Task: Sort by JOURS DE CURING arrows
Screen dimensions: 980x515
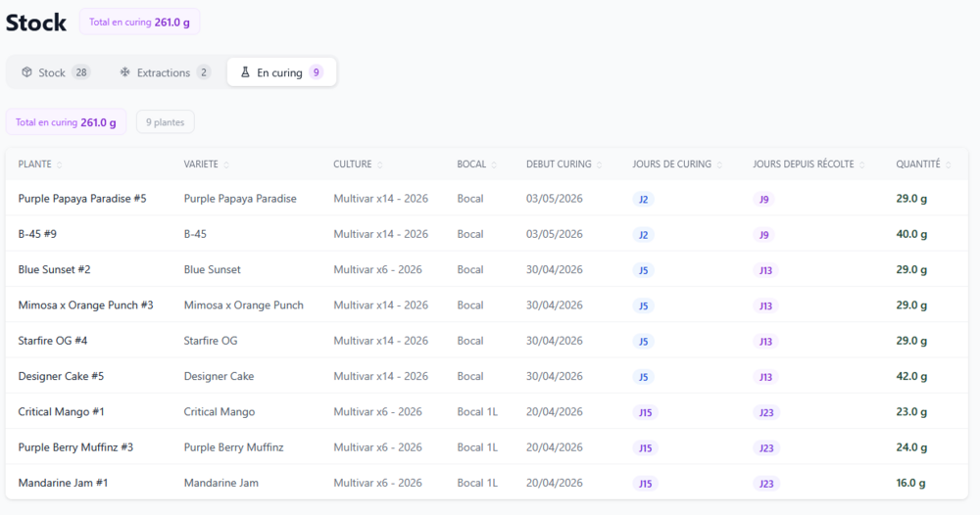Action: click(719, 164)
